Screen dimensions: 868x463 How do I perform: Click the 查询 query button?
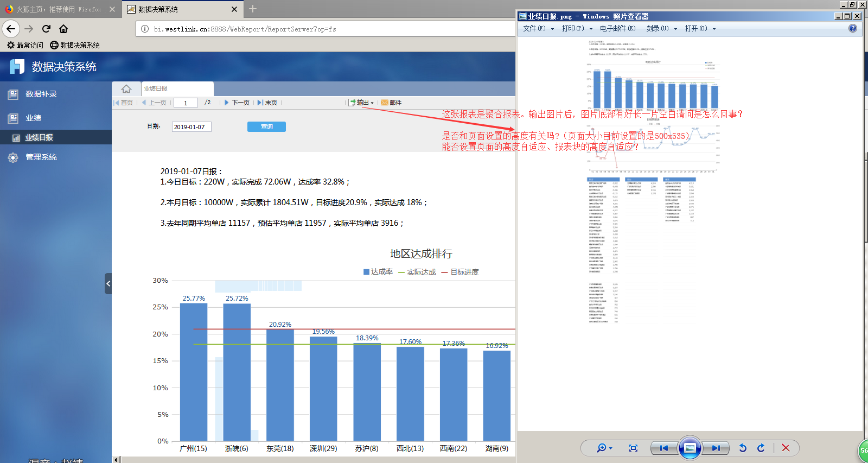click(266, 126)
